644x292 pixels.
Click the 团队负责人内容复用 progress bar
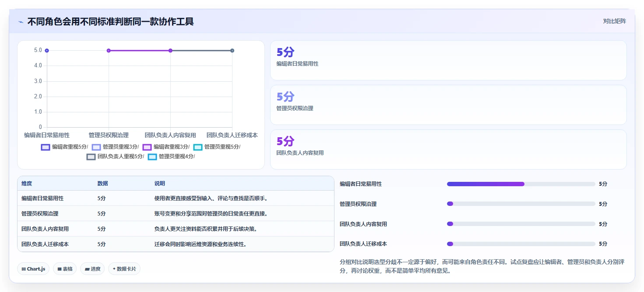521,224
